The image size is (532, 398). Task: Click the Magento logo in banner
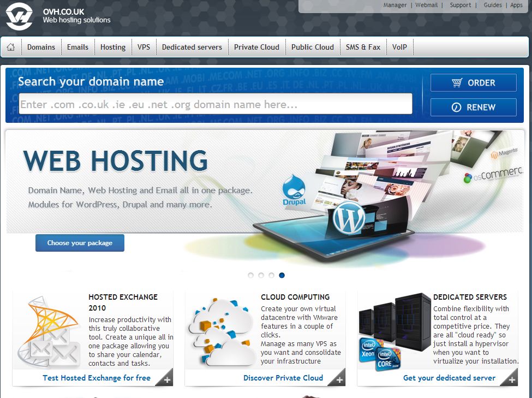pos(504,153)
